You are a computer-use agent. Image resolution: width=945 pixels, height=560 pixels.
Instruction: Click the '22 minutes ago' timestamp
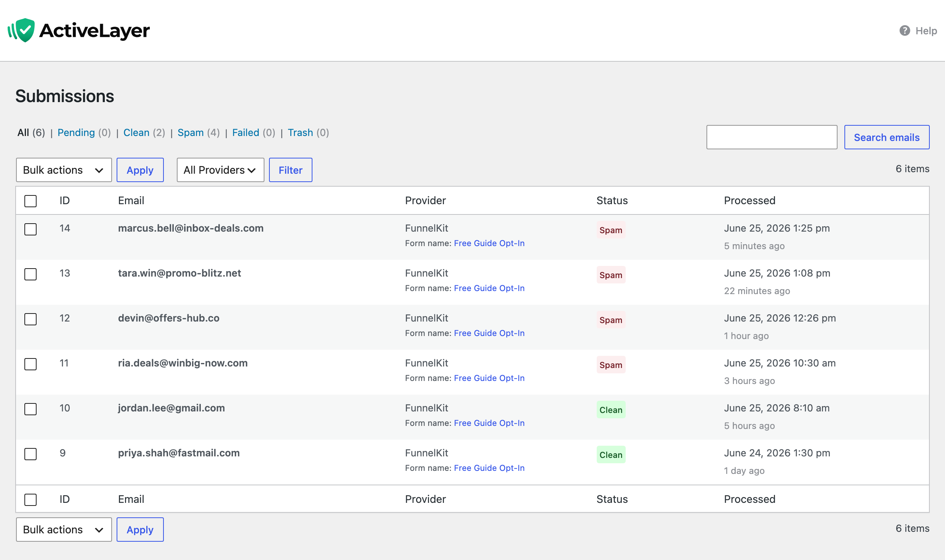757,291
